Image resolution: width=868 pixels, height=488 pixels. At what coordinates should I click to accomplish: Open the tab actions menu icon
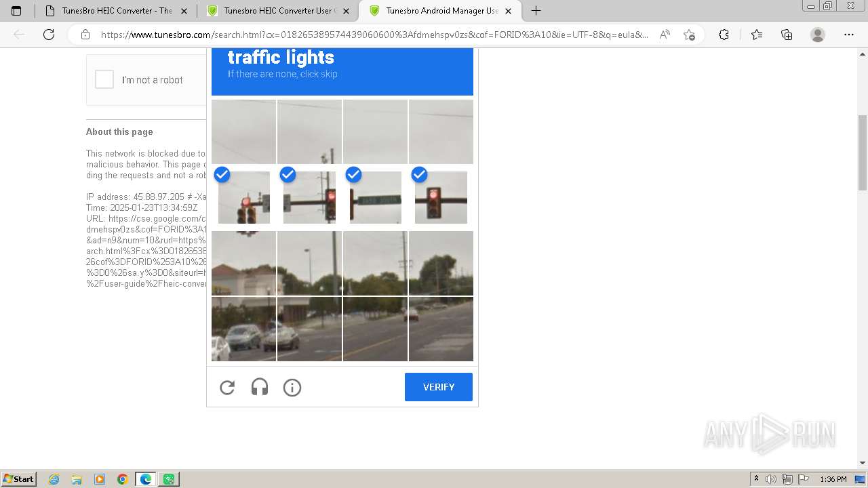[x=16, y=11]
